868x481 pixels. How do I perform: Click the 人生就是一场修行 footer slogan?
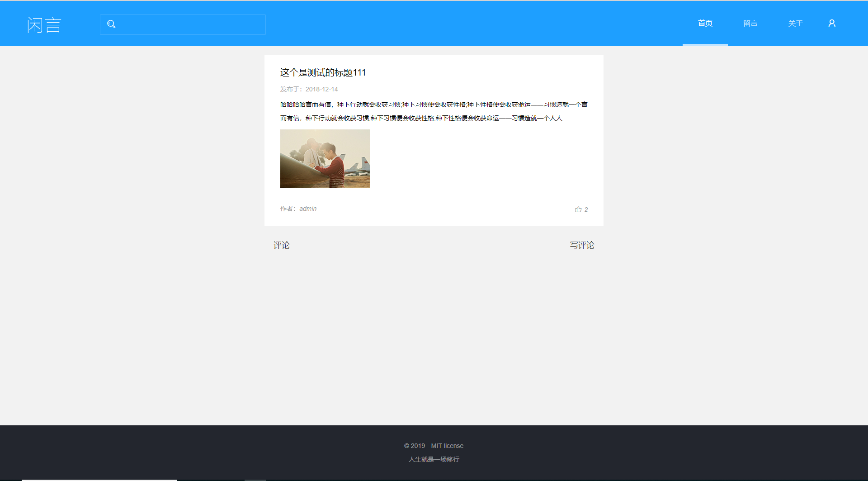click(434, 459)
